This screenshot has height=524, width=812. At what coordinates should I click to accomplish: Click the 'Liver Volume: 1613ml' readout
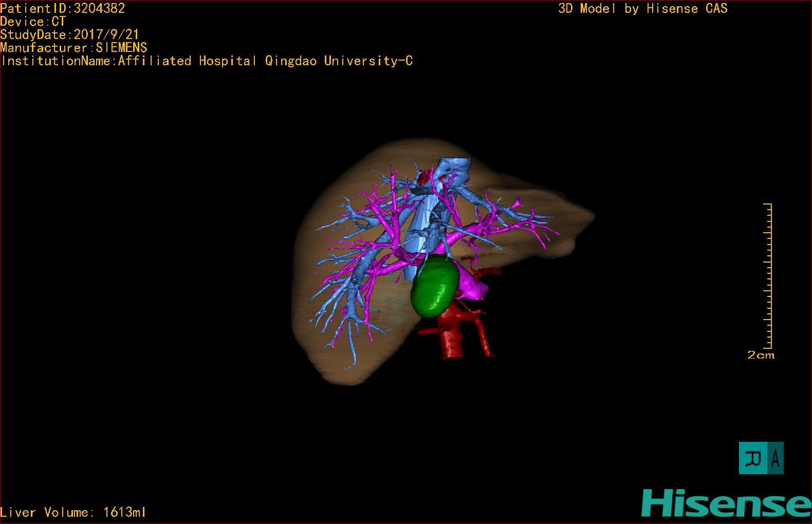pyautogui.click(x=73, y=512)
